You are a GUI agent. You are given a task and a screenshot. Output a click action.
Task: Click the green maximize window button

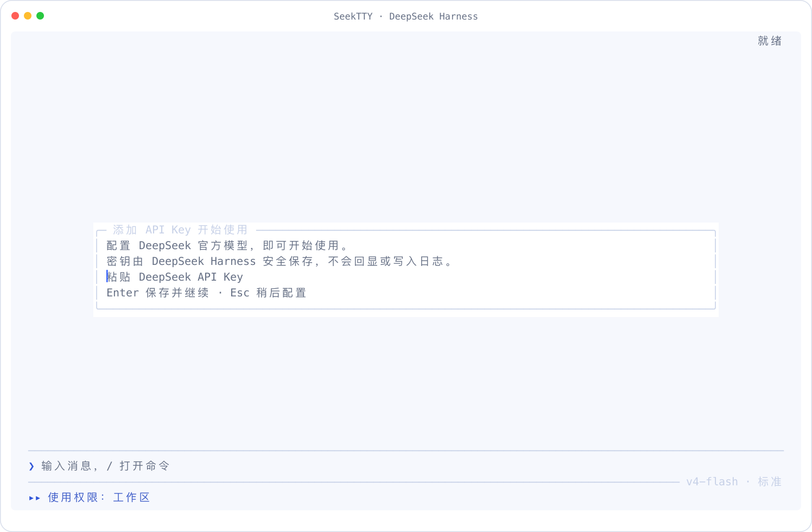pos(40,16)
